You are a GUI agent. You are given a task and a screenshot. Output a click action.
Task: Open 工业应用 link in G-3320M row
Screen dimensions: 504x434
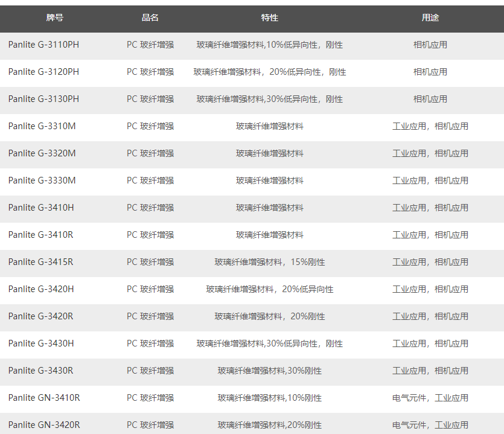coord(409,154)
